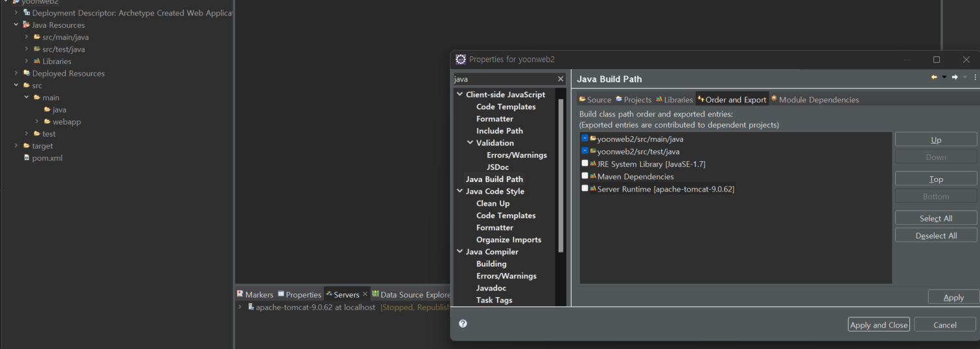The width and height of the screenshot is (980, 349).
Task: Click the Deselect All button
Action: 936,235
